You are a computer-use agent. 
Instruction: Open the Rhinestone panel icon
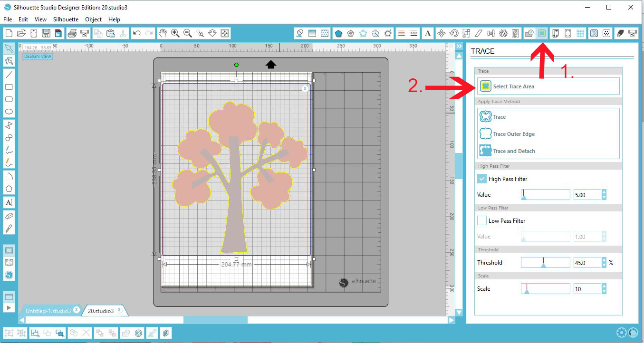[x=607, y=33]
